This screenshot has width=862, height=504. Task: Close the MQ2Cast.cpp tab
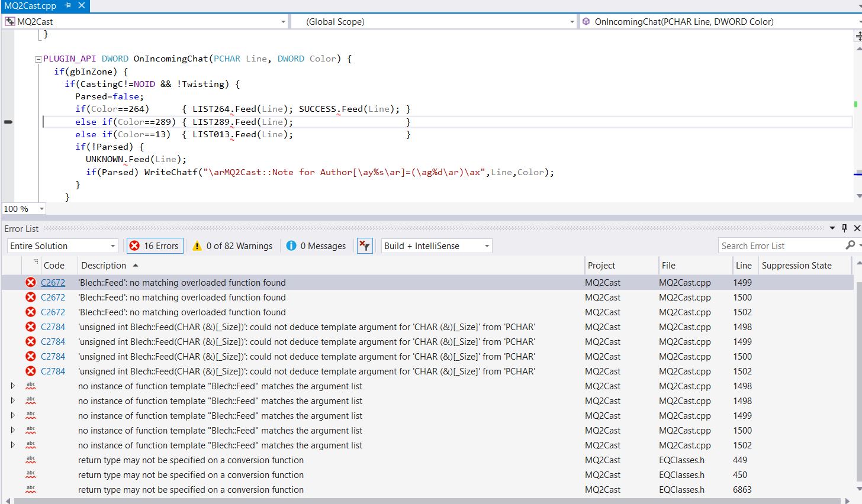point(82,5)
